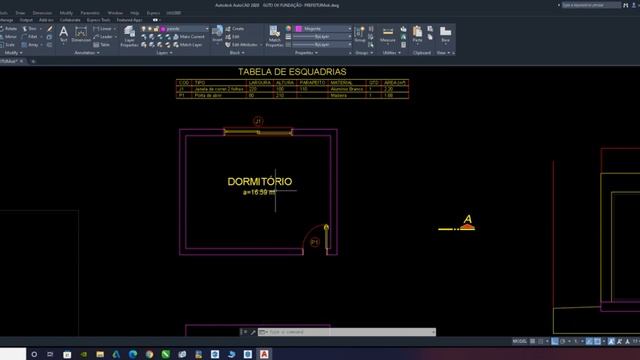Open the Modify menu
The height and width of the screenshot is (360, 640).
pyautogui.click(x=66, y=13)
